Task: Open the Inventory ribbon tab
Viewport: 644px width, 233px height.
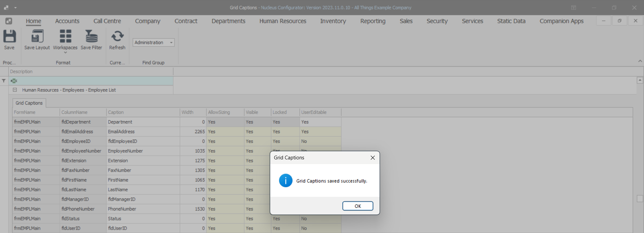Action: pyautogui.click(x=333, y=21)
